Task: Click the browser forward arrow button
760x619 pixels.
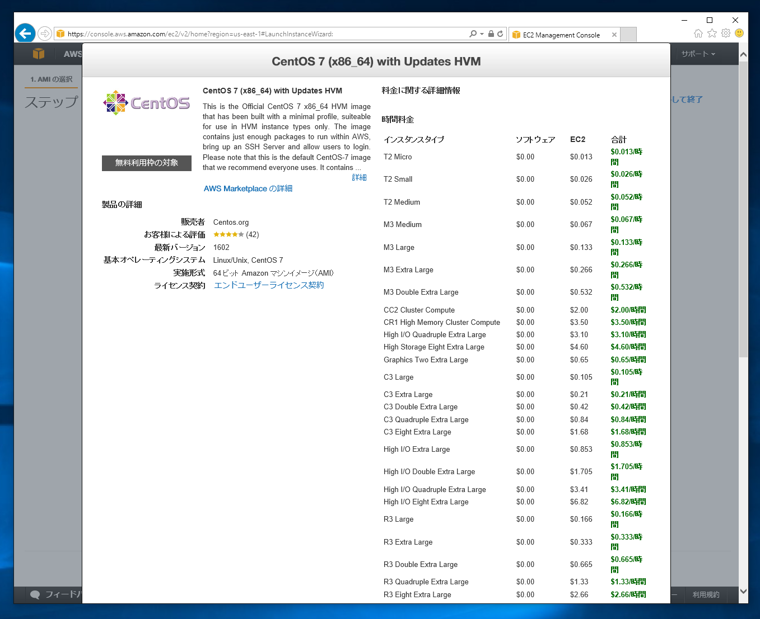Action: tap(45, 33)
